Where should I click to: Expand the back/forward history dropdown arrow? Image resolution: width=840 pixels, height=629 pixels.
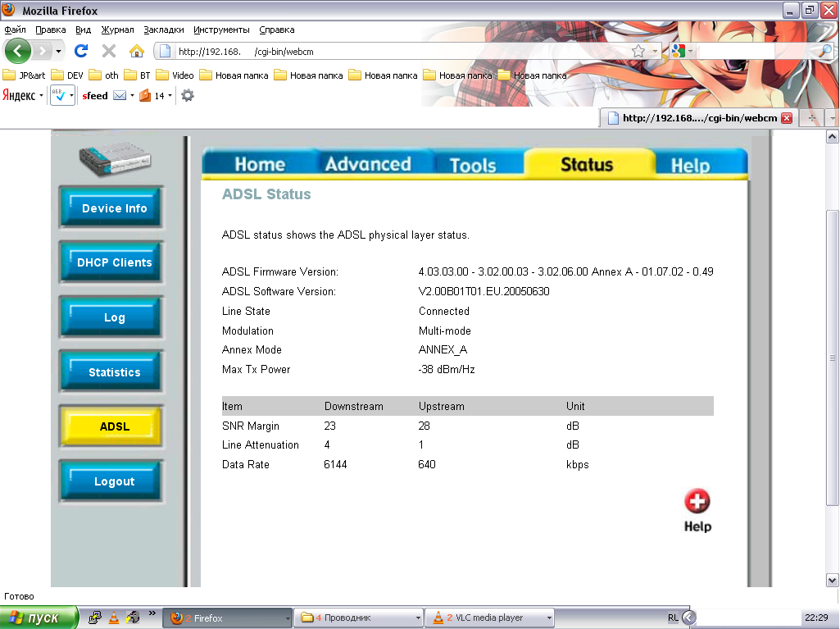click(x=58, y=52)
